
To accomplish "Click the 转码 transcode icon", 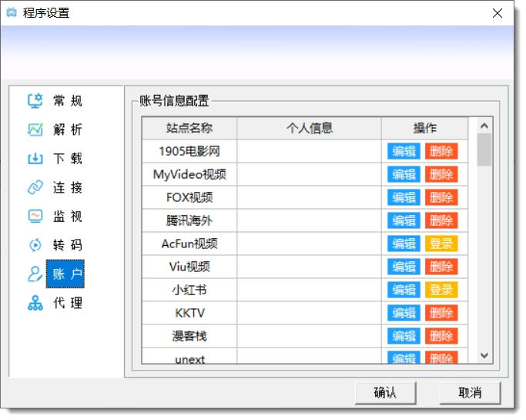I will click(x=35, y=245).
